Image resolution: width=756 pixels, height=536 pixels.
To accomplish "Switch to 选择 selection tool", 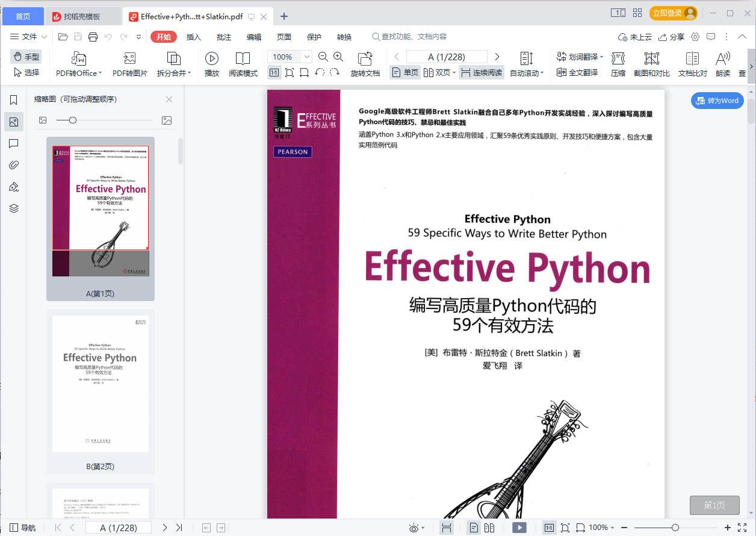I will 26,72.
